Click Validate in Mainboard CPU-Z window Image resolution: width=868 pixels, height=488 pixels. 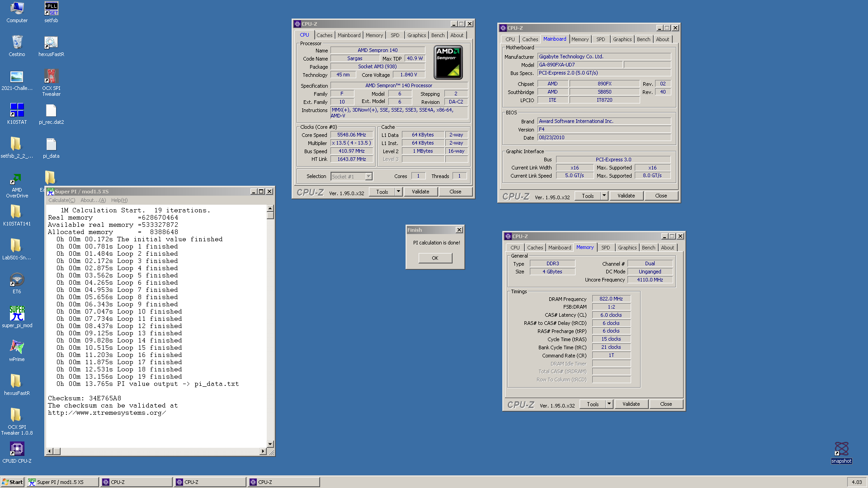(x=626, y=196)
